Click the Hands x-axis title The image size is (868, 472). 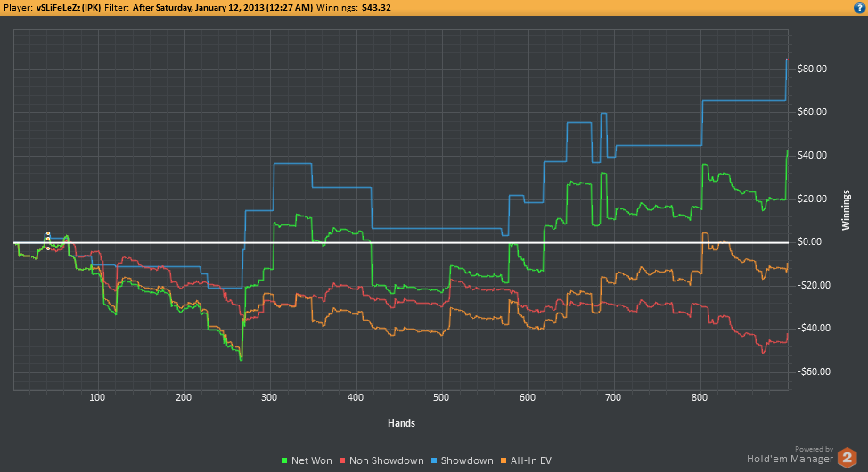401,423
